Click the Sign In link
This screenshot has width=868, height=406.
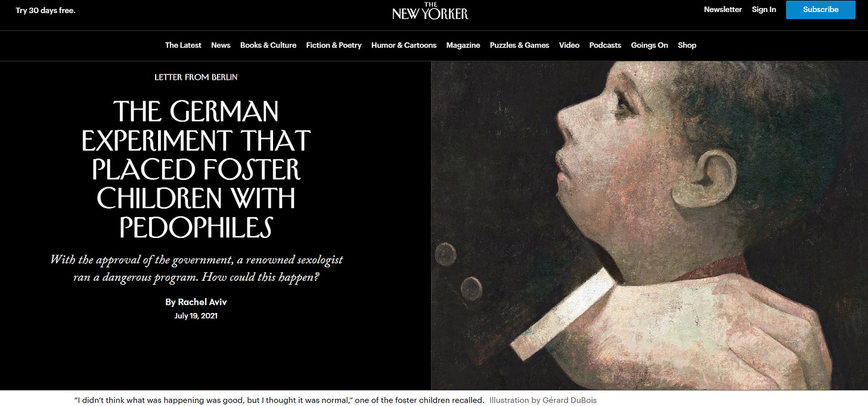(x=764, y=10)
